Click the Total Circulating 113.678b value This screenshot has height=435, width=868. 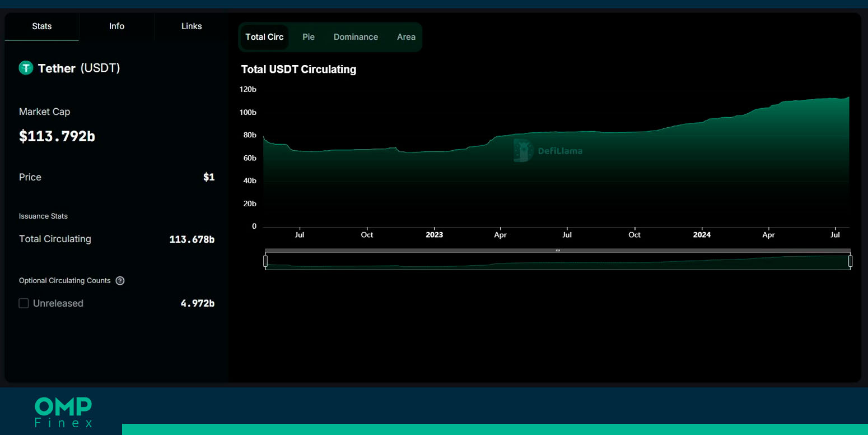pos(192,239)
